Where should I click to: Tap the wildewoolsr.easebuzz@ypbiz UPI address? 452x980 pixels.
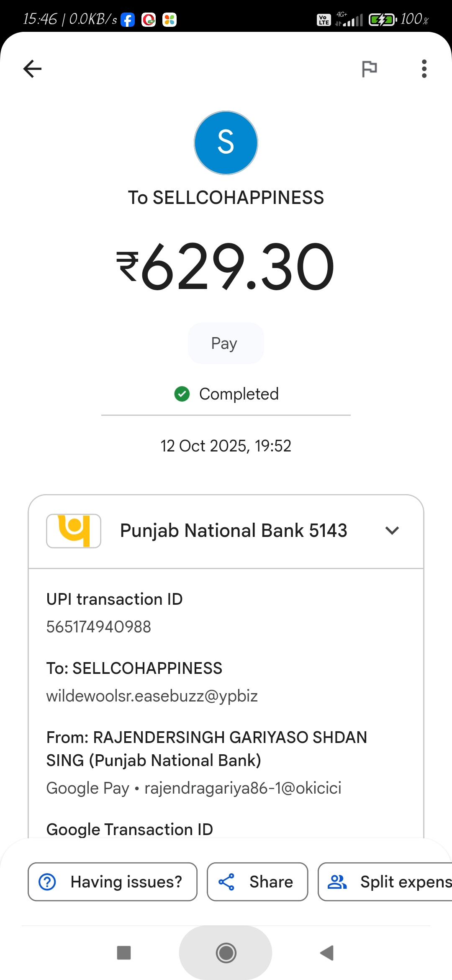click(x=152, y=696)
